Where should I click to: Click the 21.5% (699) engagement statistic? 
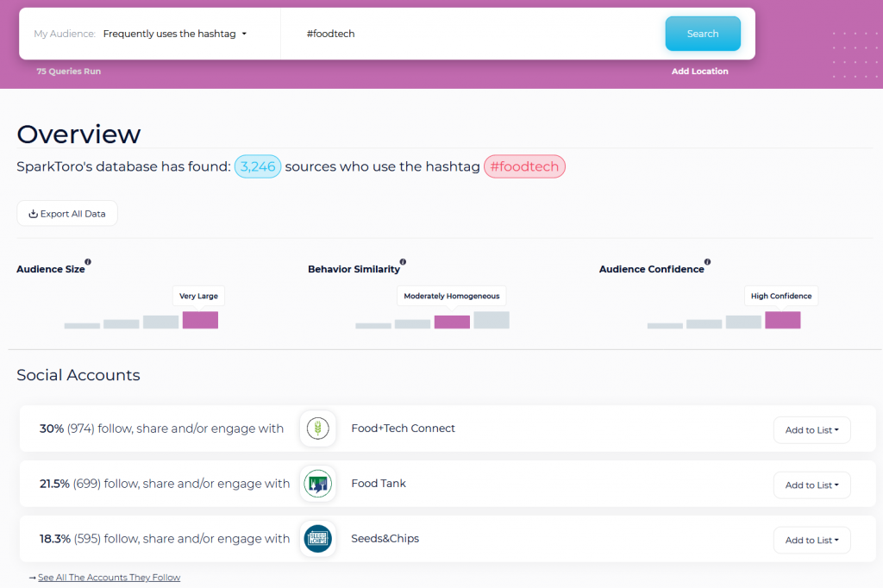pos(165,484)
